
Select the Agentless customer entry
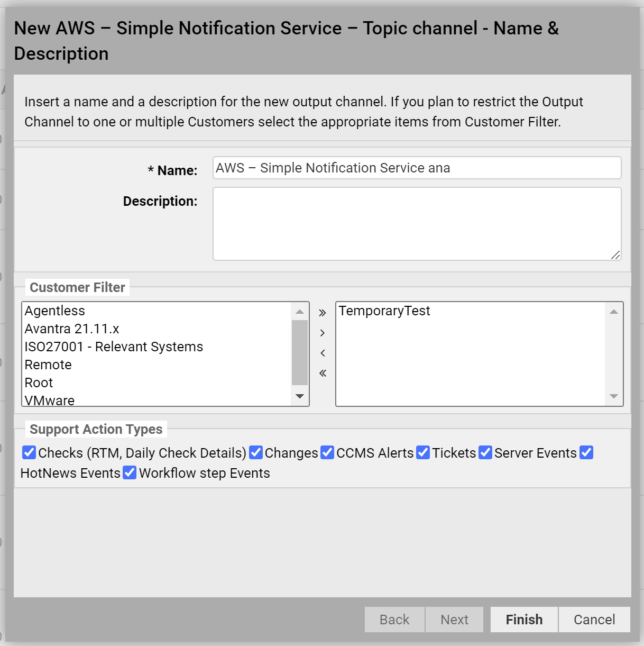pyautogui.click(x=54, y=311)
